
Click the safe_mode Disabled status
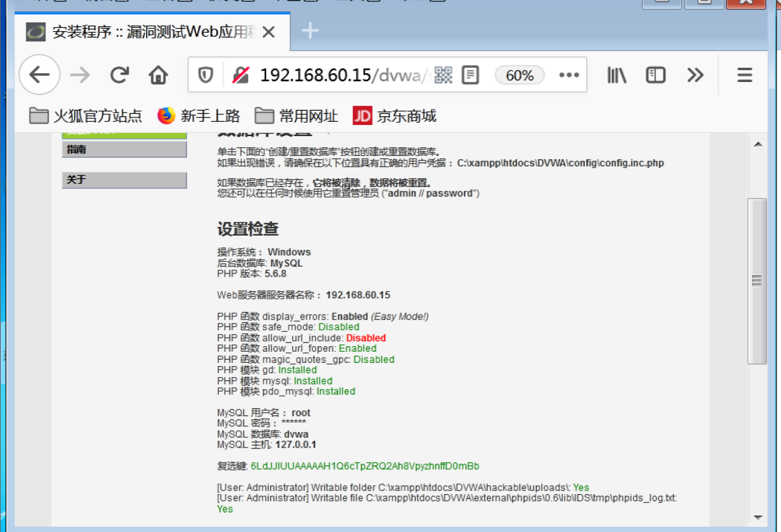(x=339, y=327)
